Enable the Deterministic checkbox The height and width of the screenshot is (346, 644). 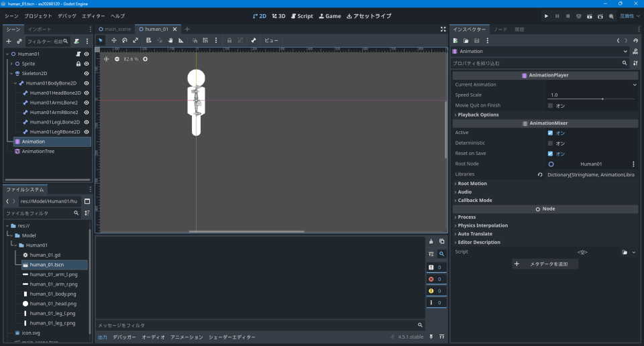(x=550, y=143)
